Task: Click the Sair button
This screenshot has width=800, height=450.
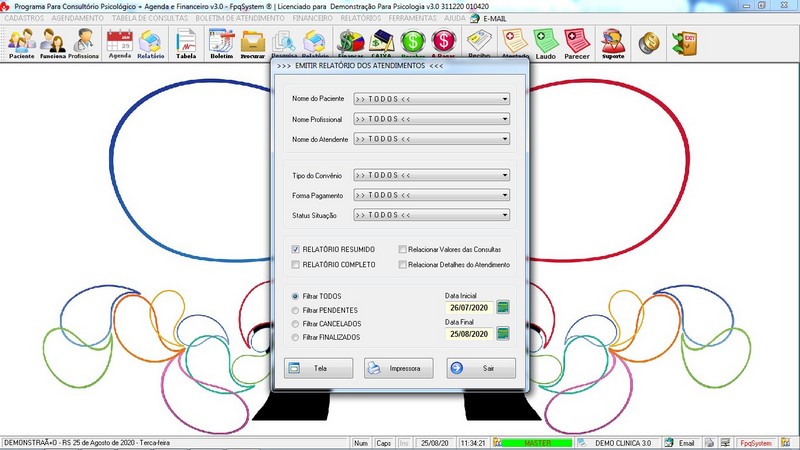Action: pos(481,368)
